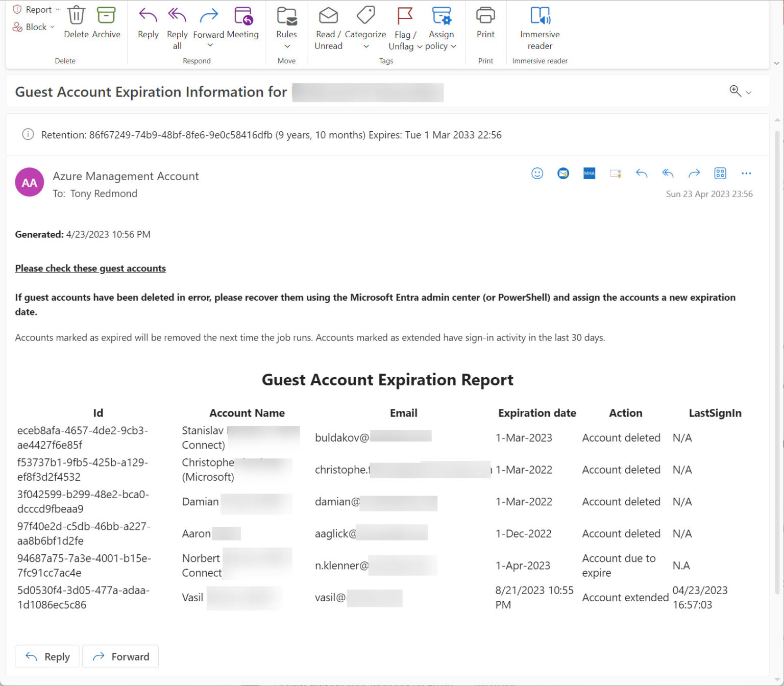Expand the Meeting ribbon item
784x686 pixels.
[242, 23]
